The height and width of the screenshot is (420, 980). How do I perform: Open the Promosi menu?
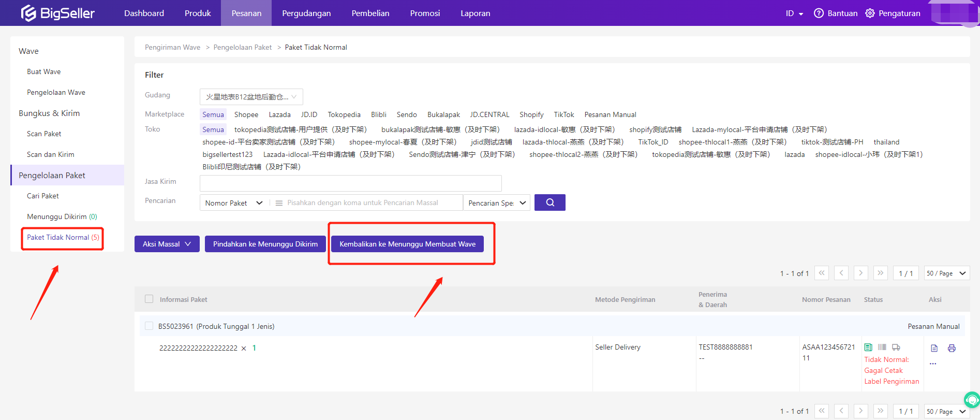(425, 13)
